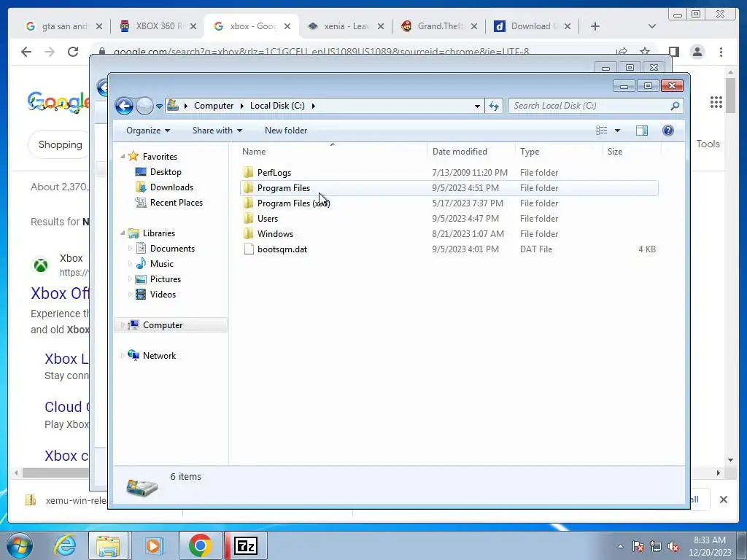The image size is (747, 560).
Task: Click Computer in the address breadcrumb
Action: [214, 106]
